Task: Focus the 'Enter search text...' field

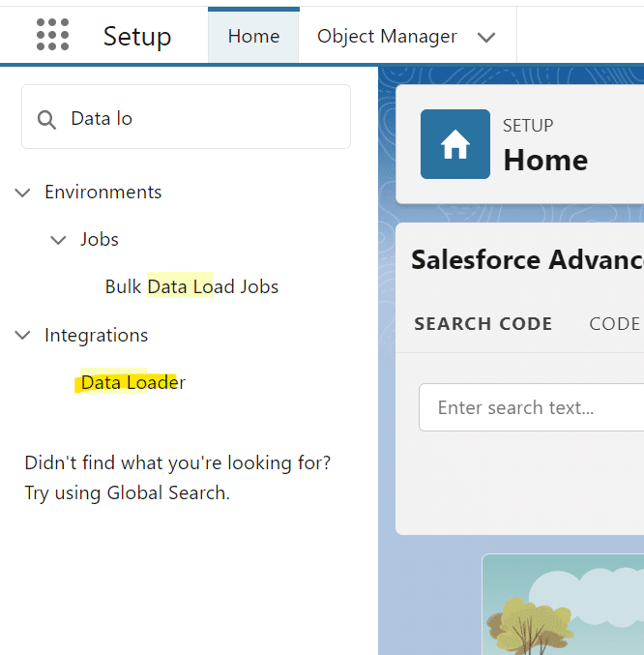Action: [x=532, y=407]
